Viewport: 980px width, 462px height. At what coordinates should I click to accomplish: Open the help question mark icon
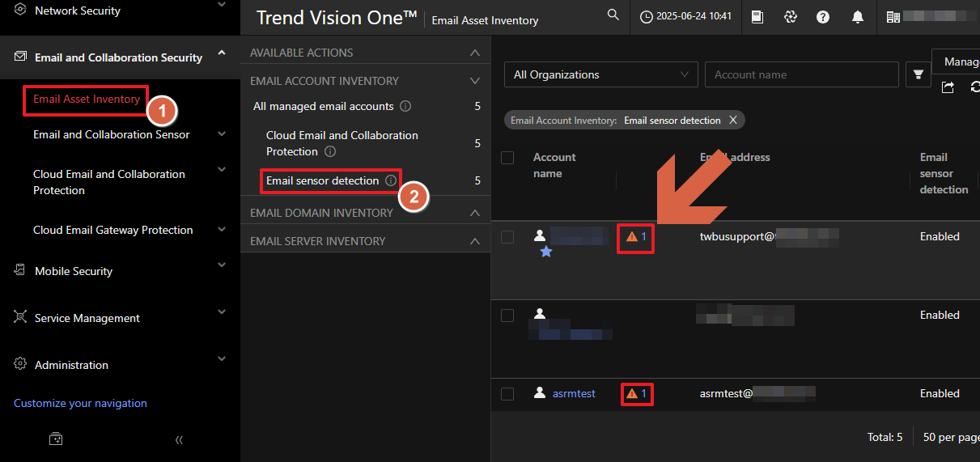pos(823,17)
